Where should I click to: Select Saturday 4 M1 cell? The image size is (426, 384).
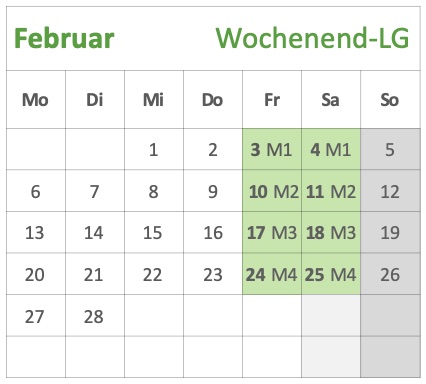[331, 149]
